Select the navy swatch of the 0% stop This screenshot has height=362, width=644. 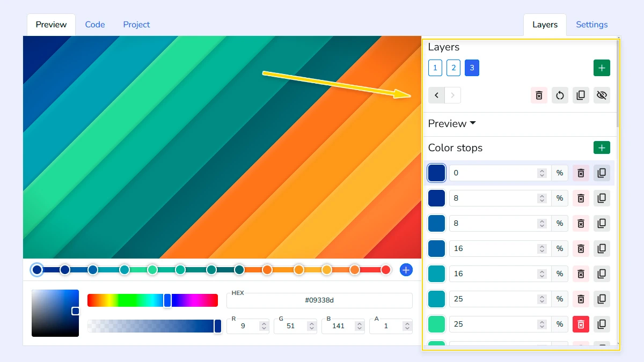click(x=436, y=173)
